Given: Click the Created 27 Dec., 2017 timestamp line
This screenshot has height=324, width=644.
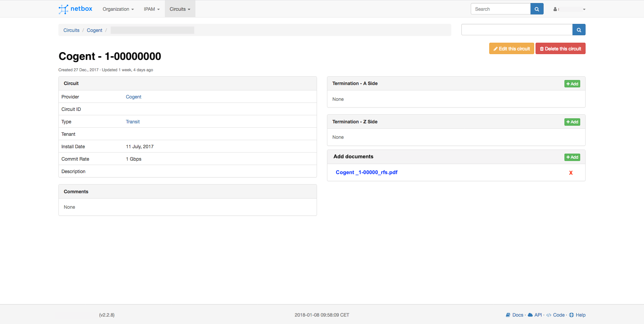Looking at the screenshot, I should (x=106, y=70).
